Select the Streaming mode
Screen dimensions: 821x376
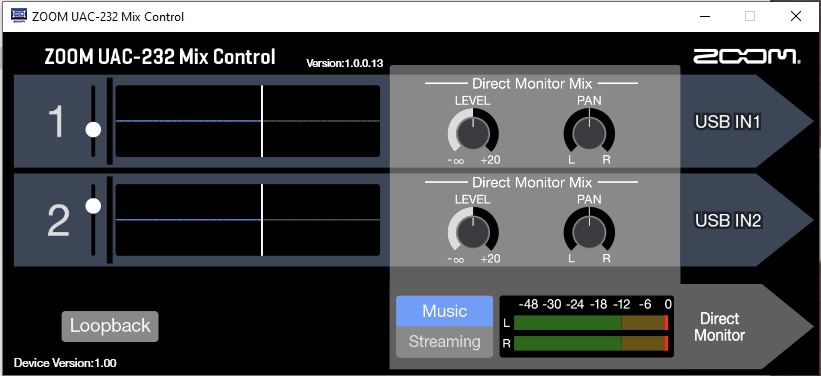coord(445,342)
